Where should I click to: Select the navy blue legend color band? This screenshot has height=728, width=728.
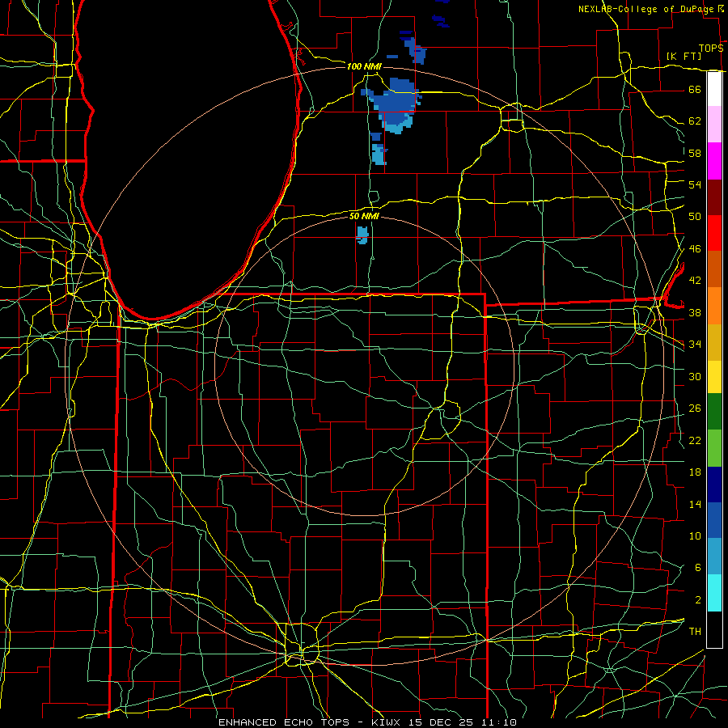point(714,485)
